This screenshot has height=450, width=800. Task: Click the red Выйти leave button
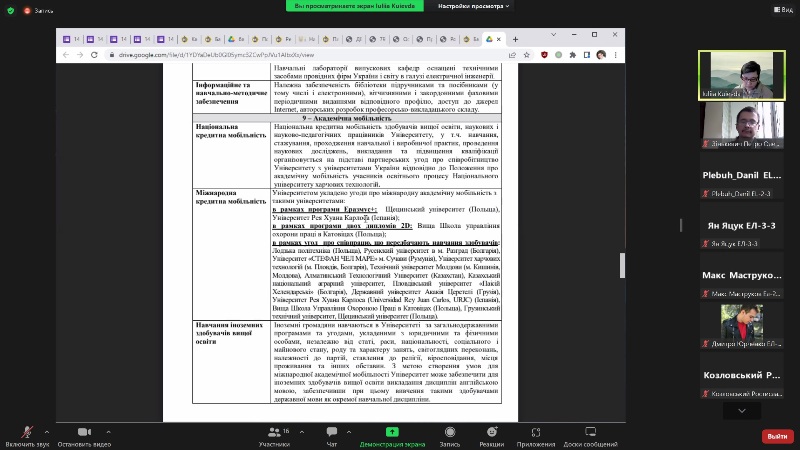(776, 436)
